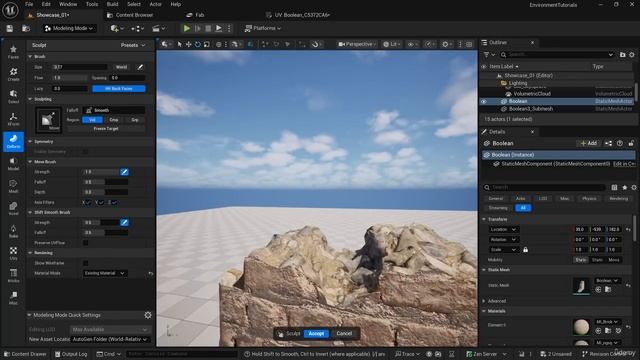This screenshot has height=360, width=640.
Task: Click the Details favorites star icon
Action: [x=624, y=187]
